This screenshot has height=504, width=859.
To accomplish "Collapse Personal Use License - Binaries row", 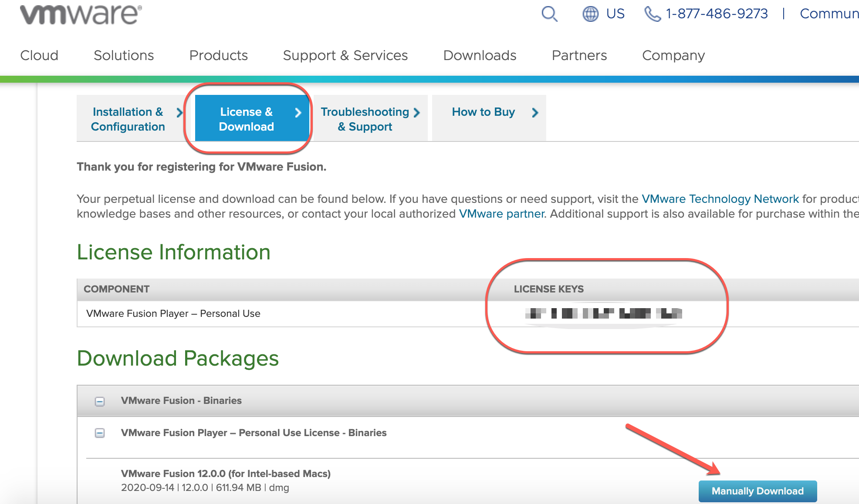I will (100, 433).
